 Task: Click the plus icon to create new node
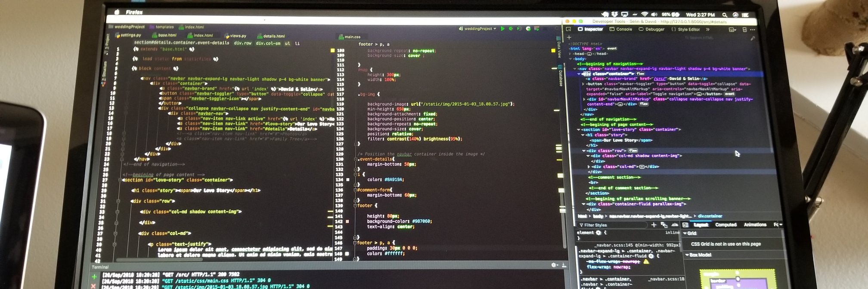(x=569, y=37)
